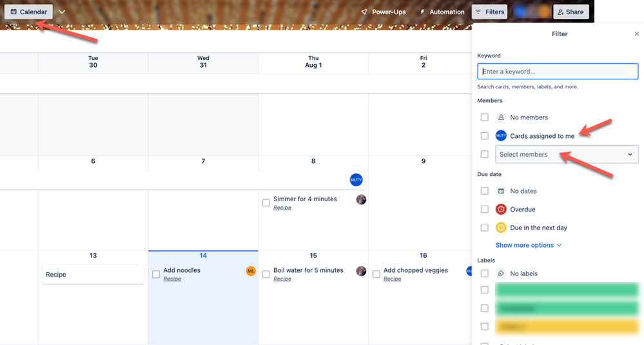The image size is (644, 345).
Task: Mark Add noodles card as complete
Action: pos(156,274)
